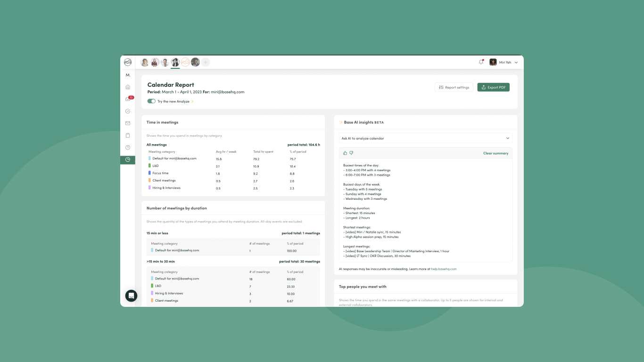Viewport: 644px width, 362px height.
Task: Click the clipboard icon in the sidebar
Action: [x=127, y=135]
